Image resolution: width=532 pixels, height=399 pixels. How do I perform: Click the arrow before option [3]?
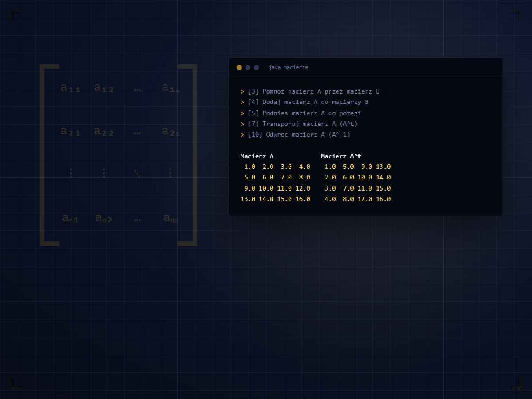(242, 92)
